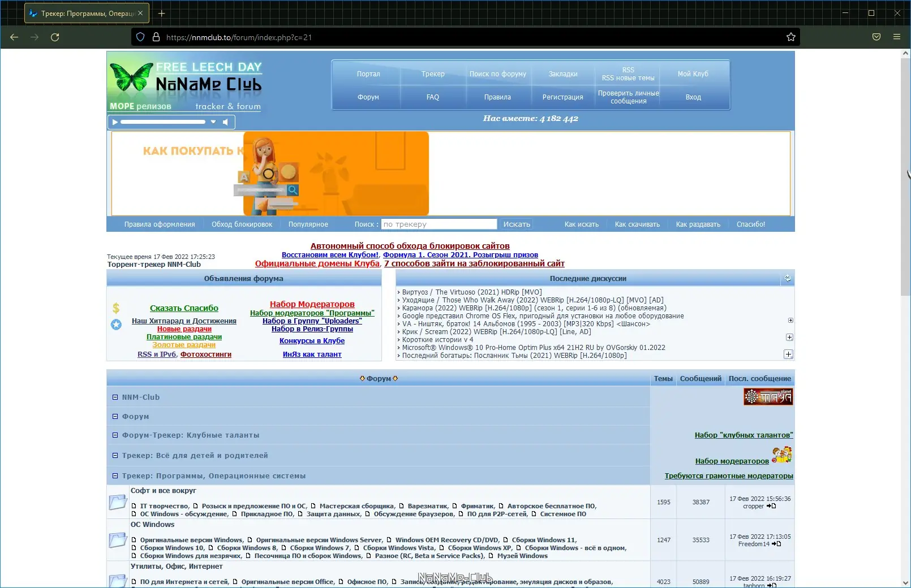Open the Закладки menu item
Screen dimensions: 911x588
563,74
